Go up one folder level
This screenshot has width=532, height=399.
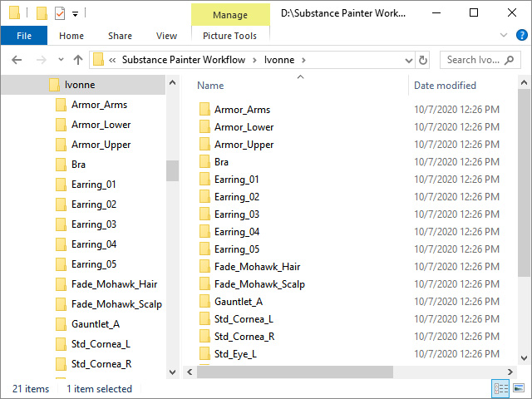click(x=78, y=60)
